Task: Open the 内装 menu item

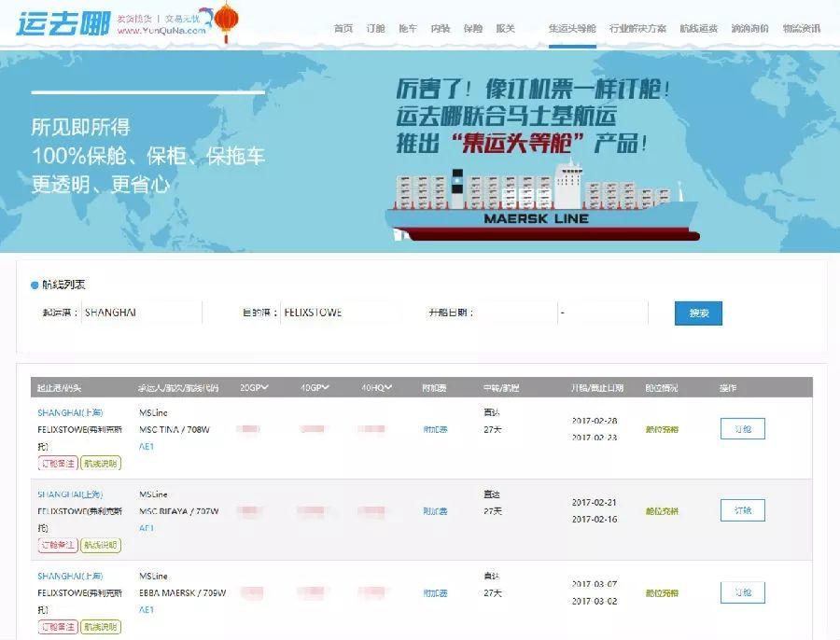Action: 441,28
